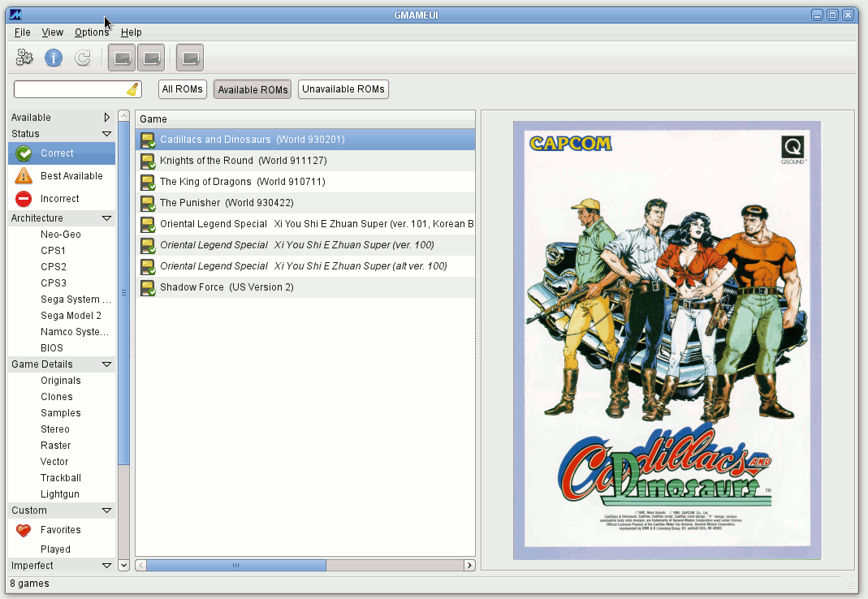Toggle the third monitor button after the separator
The height and width of the screenshot is (599, 868).
(190, 58)
